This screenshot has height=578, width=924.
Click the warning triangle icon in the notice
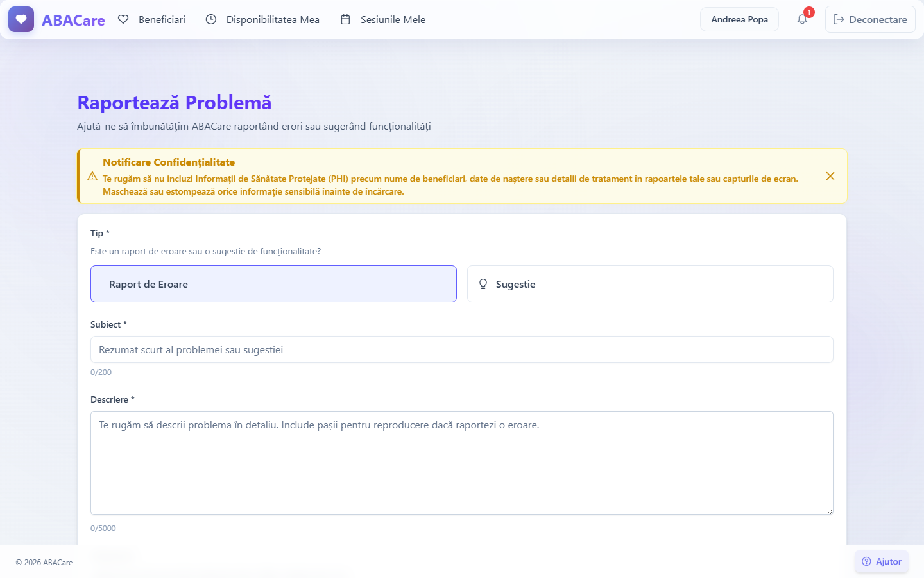[92, 177]
